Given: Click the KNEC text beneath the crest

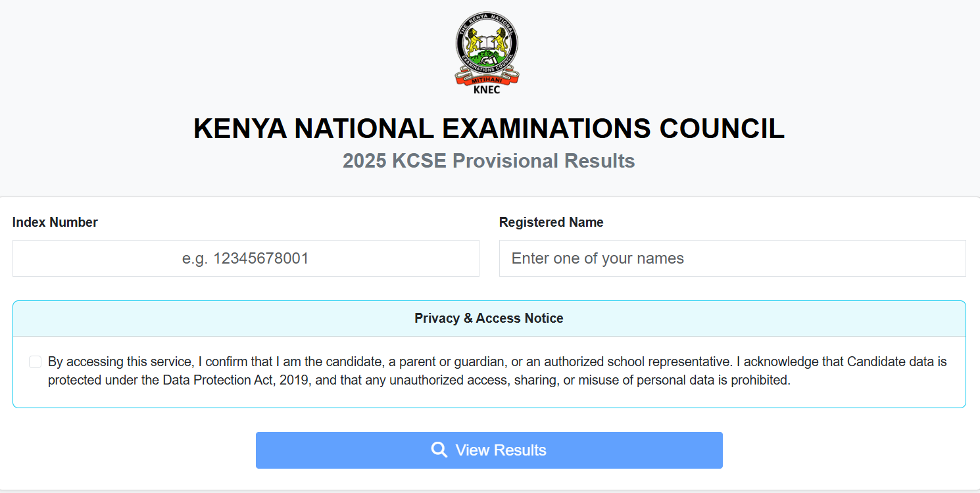Looking at the screenshot, I should pos(487,89).
